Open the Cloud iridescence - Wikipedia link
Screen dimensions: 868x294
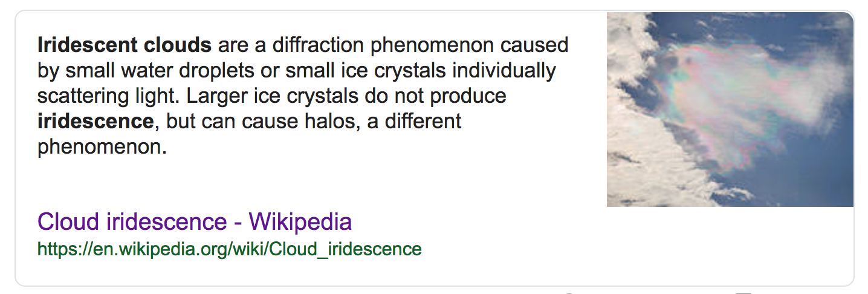[x=194, y=222]
